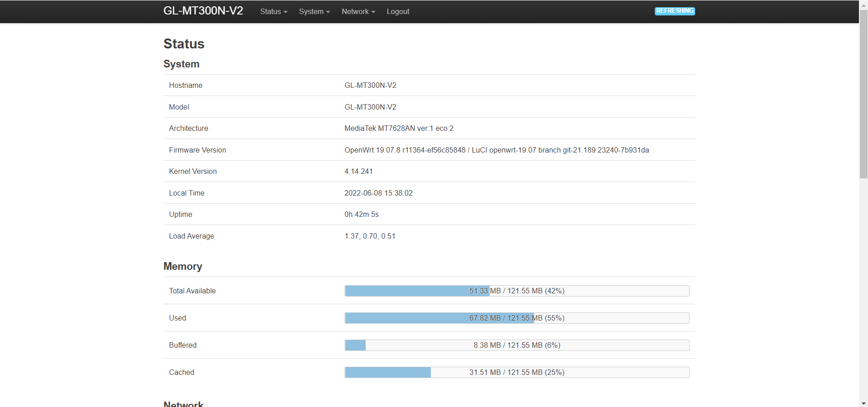Click the Total Available label
The image size is (868, 407).
192,291
